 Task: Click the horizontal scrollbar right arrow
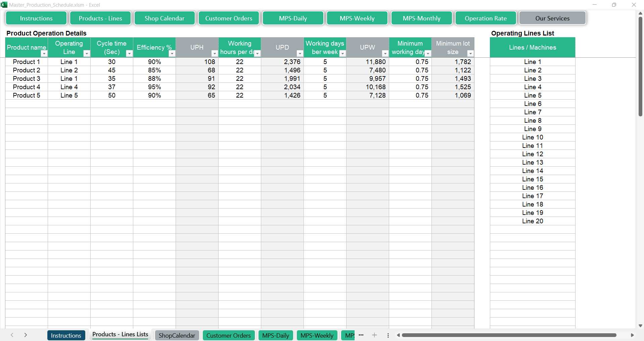[632, 335]
